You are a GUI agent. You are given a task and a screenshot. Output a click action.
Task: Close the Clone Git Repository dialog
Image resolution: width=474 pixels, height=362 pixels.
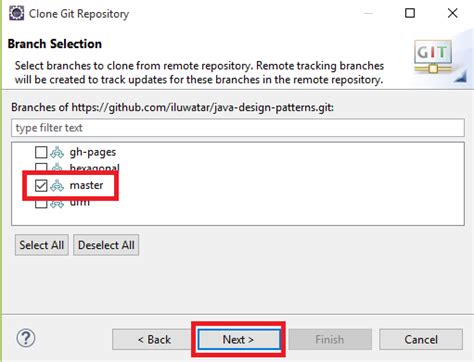452,13
